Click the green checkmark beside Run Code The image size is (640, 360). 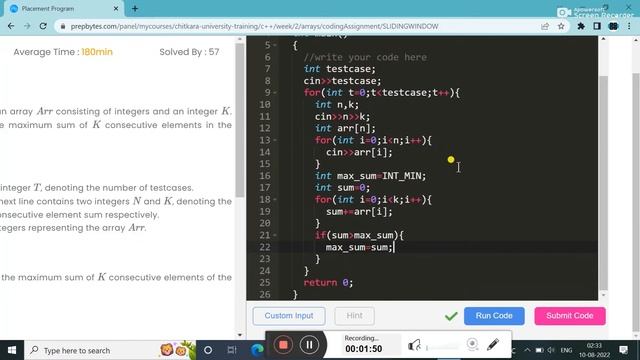[451, 316]
